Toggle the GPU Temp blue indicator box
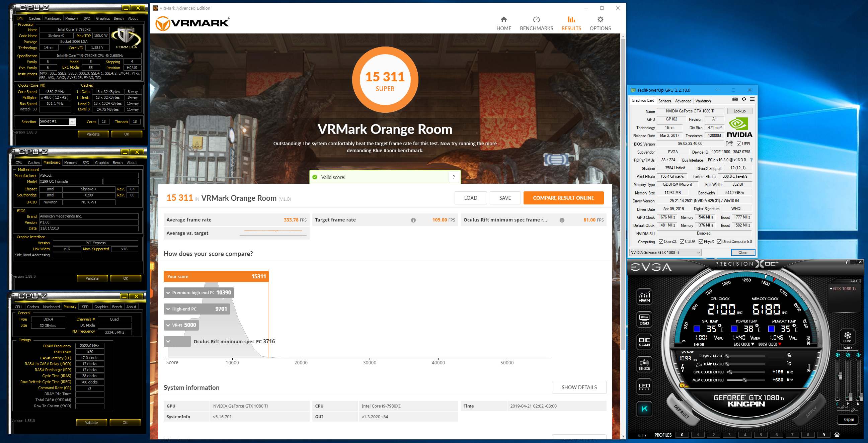868x443 pixels. pyautogui.click(x=697, y=329)
